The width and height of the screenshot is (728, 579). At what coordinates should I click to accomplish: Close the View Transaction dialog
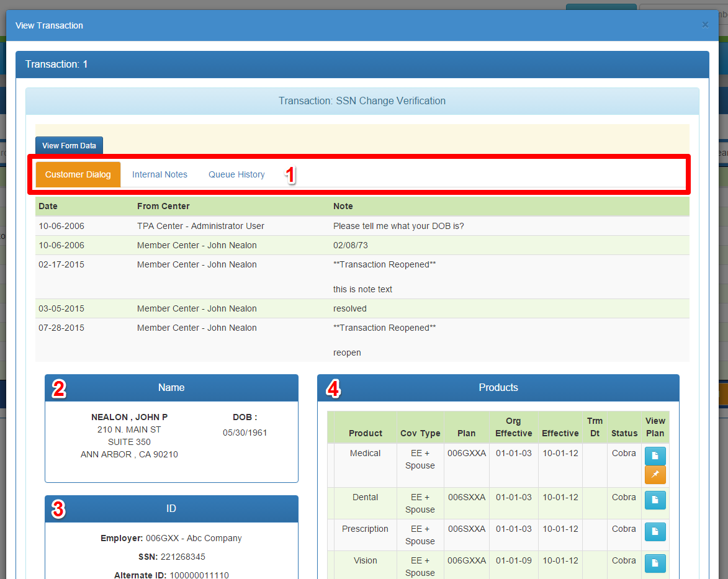coord(704,25)
